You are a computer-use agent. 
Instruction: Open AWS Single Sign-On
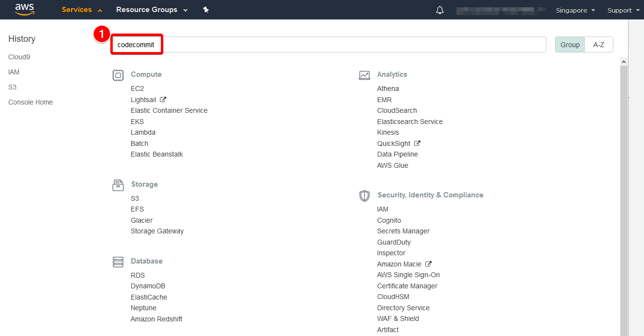[x=408, y=275]
